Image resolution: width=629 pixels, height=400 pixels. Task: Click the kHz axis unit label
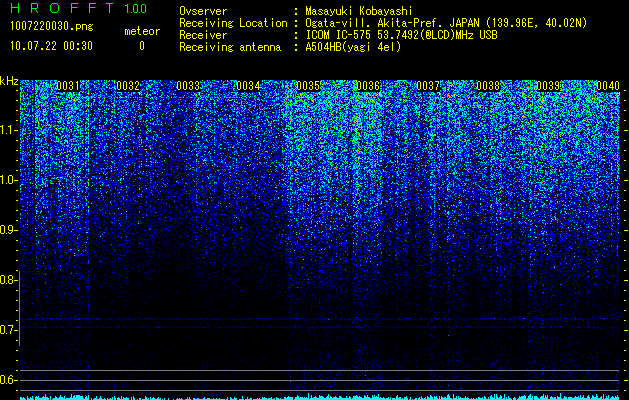point(9,81)
